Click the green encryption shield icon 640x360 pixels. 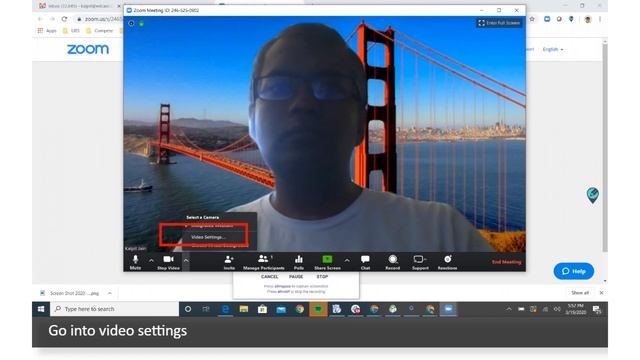point(141,23)
